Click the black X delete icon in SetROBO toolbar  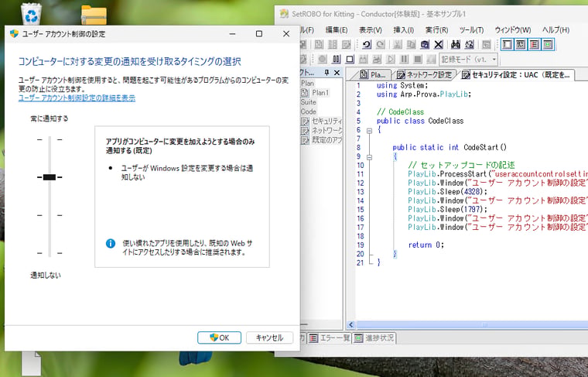click(x=439, y=45)
